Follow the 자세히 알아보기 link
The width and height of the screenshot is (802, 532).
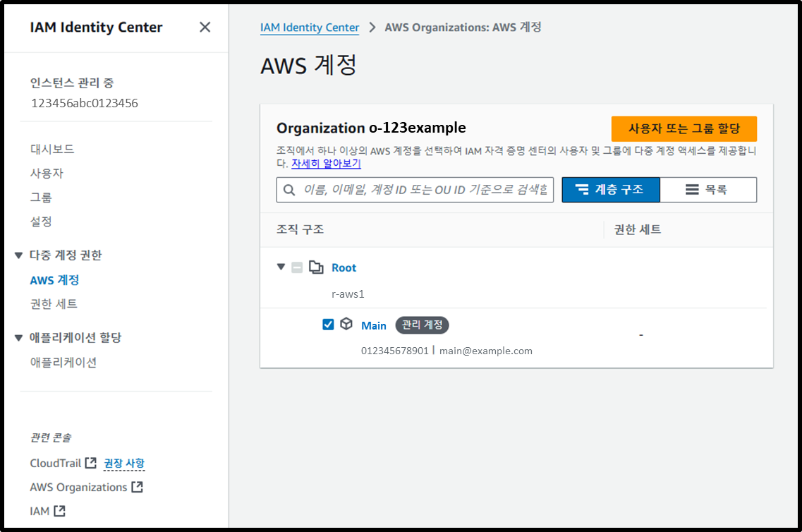(326, 164)
